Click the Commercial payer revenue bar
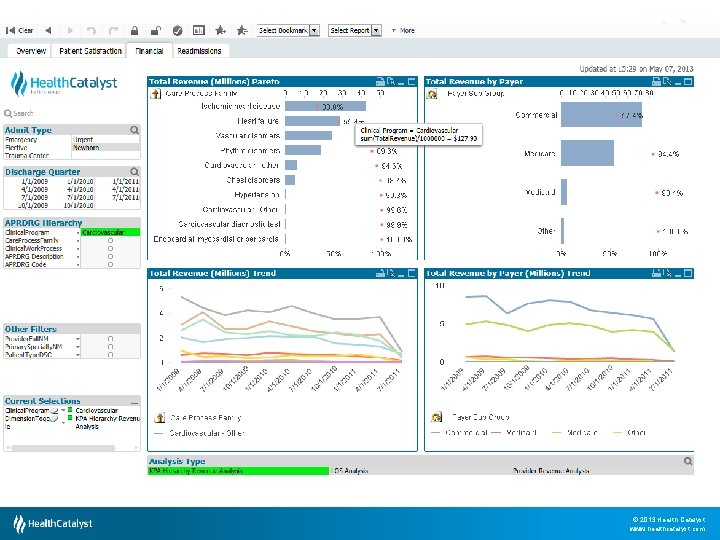The height and width of the screenshot is (540, 720). tap(601, 114)
